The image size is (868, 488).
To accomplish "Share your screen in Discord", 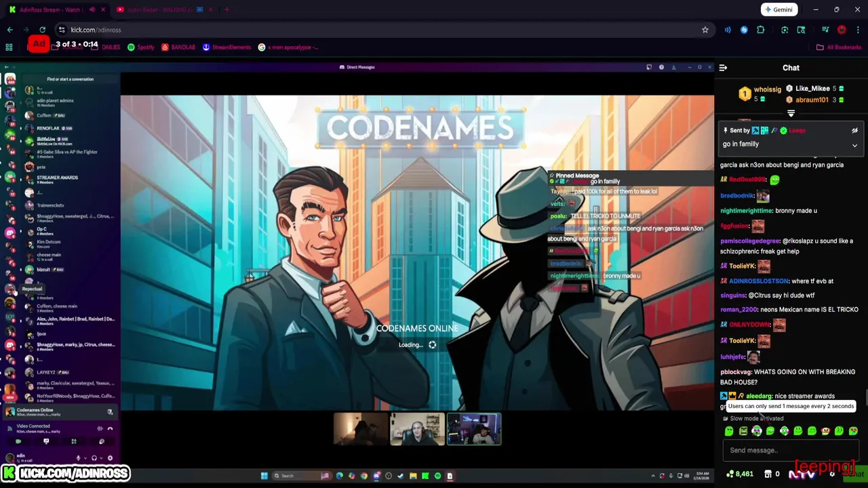I will pos(46,441).
